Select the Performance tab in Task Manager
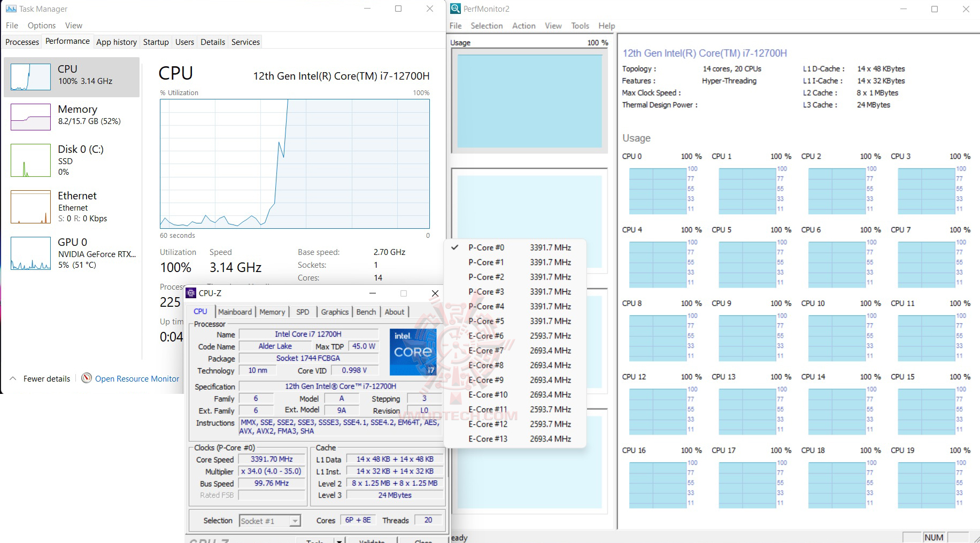The height and width of the screenshot is (543, 980). point(67,41)
